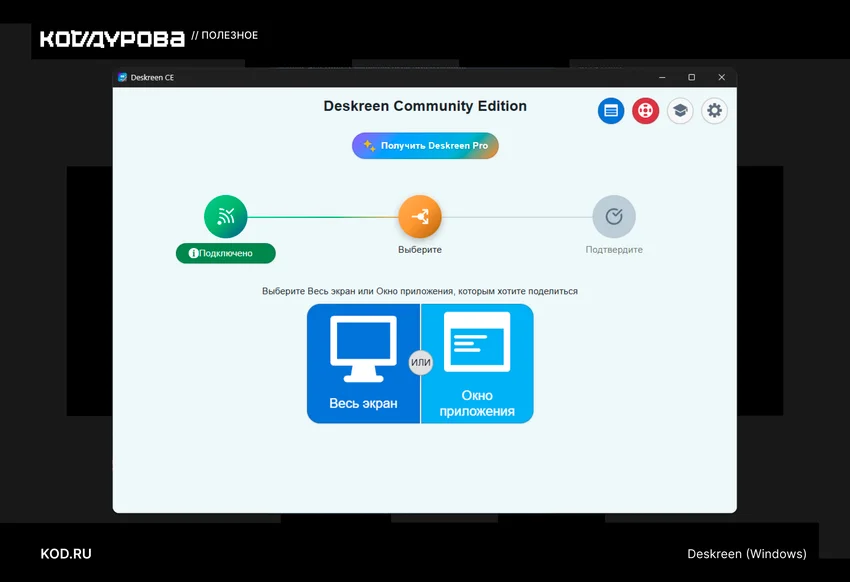Choose Весь экран sharing option
Image resolution: width=850 pixels, height=582 pixels.
(x=363, y=364)
